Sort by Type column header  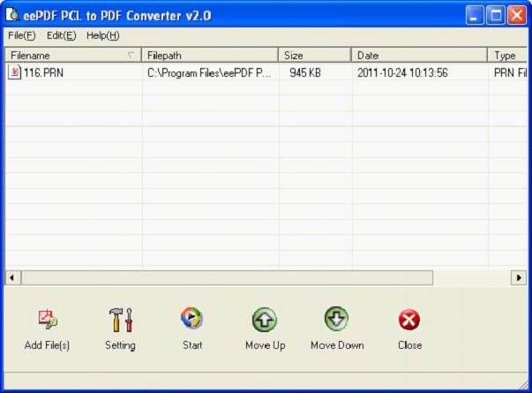[x=507, y=55]
